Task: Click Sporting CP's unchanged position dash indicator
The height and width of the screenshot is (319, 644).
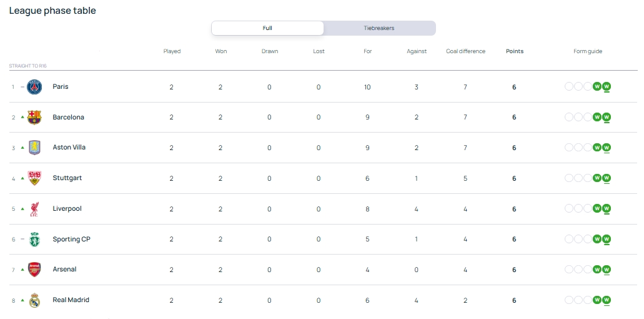Action: [22, 239]
